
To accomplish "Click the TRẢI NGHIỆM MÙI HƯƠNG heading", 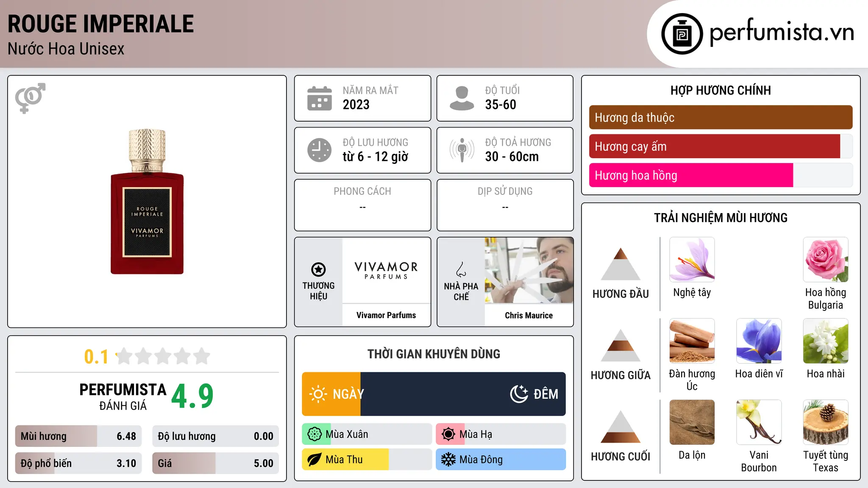I will pos(721,218).
